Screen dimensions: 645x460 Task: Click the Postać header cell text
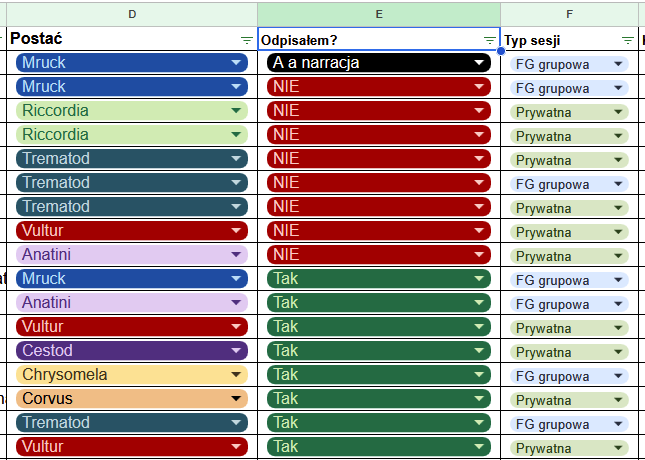37,38
